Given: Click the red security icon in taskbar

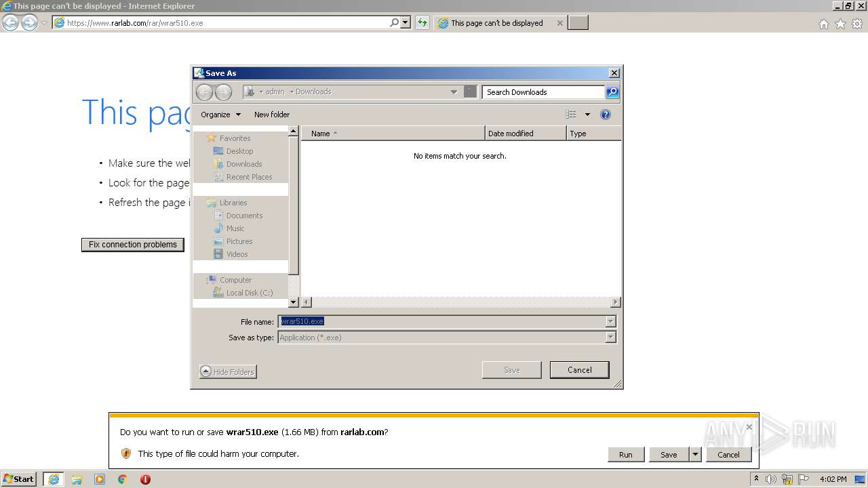Looking at the screenshot, I should tap(145, 479).
